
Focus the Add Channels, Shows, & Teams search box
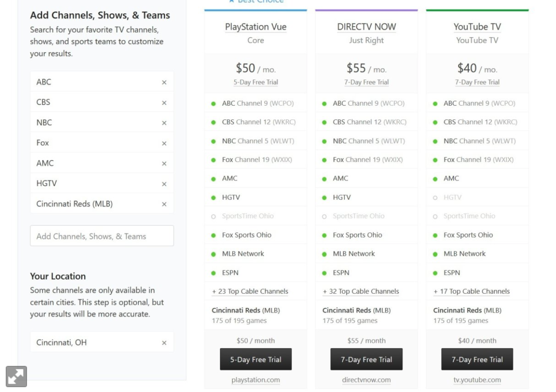click(x=102, y=236)
